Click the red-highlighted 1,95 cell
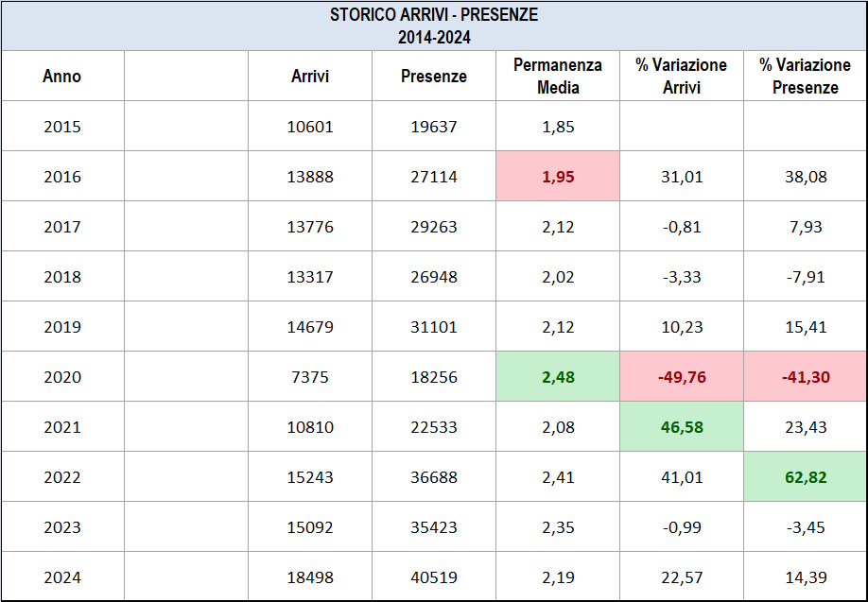This screenshot has height=602, width=868. pos(558,176)
